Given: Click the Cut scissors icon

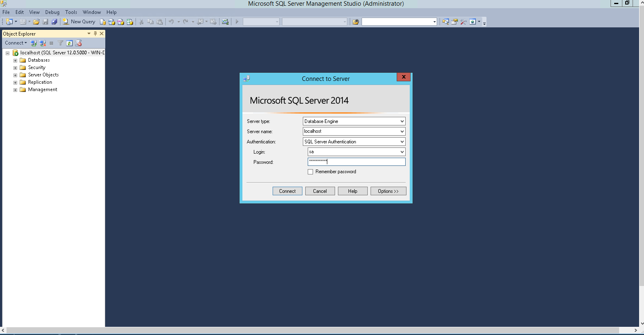Looking at the screenshot, I should tap(141, 22).
